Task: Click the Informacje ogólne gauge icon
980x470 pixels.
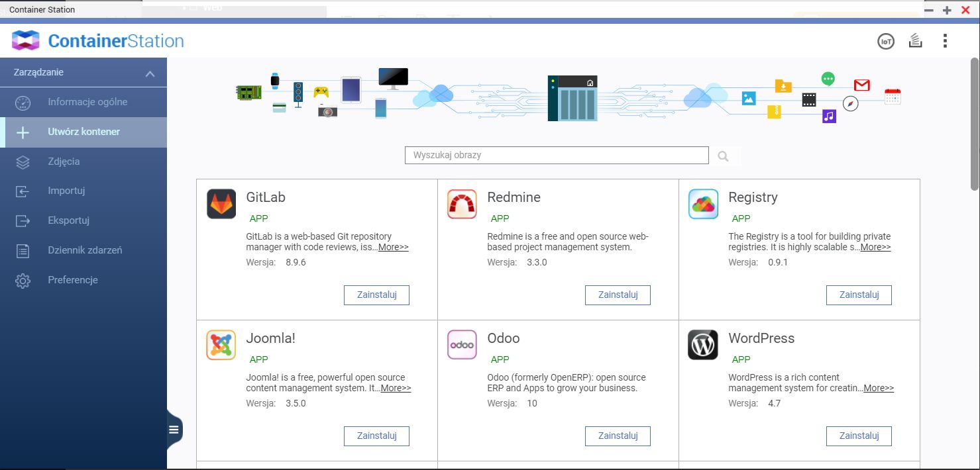Action: [23, 103]
